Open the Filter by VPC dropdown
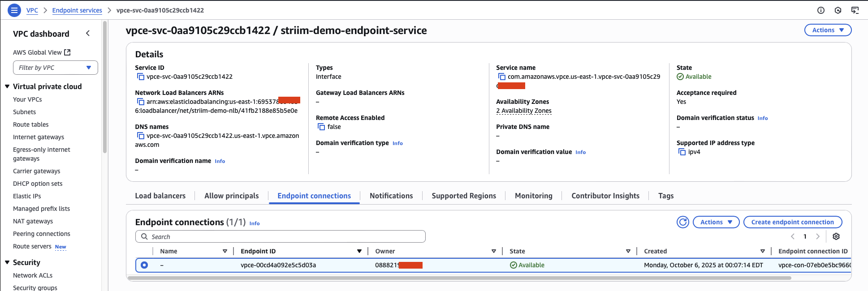The height and width of the screenshot is (291, 868). [56, 68]
